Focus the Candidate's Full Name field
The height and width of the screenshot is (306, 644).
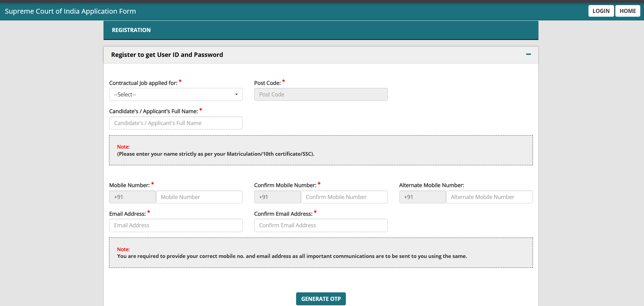(175, 123)
